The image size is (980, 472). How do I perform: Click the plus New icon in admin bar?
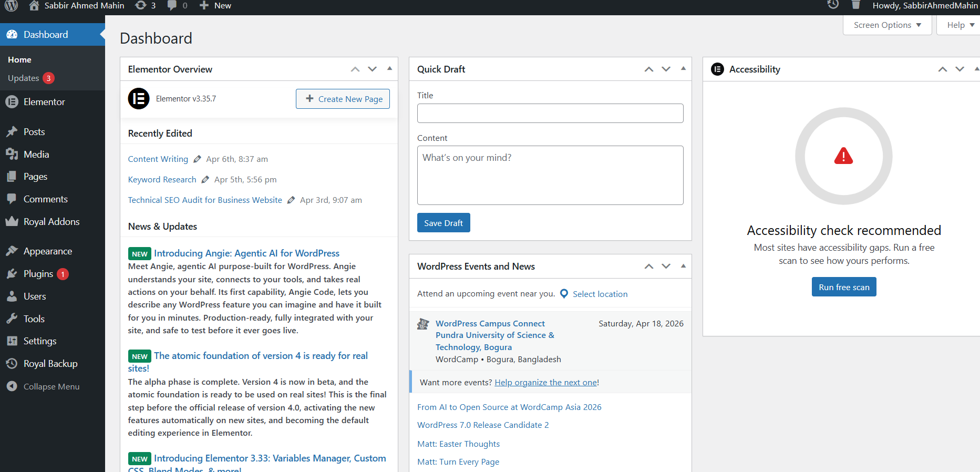pos(204,5)
